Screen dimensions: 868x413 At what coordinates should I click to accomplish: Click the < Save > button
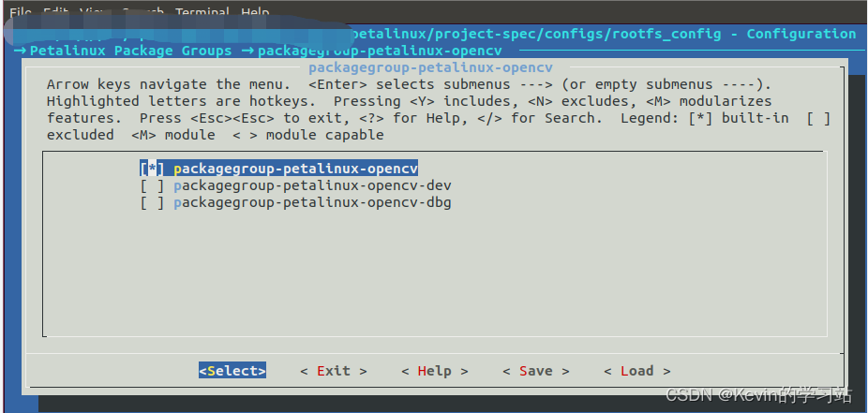pos(536,371)
